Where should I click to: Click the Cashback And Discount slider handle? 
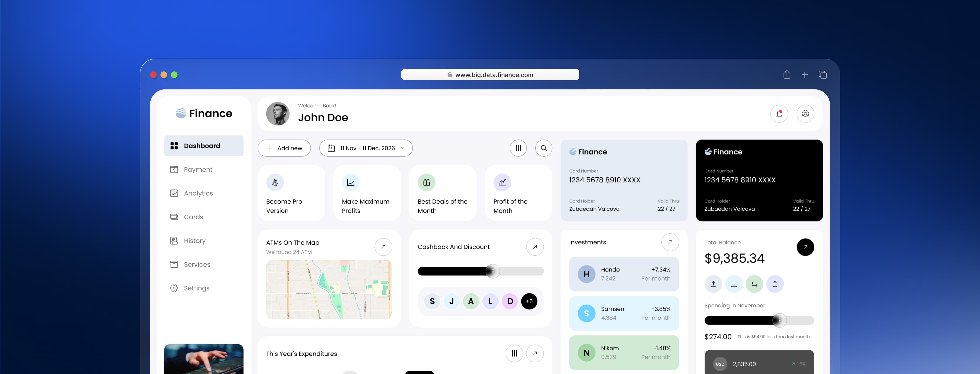(493, 271)
